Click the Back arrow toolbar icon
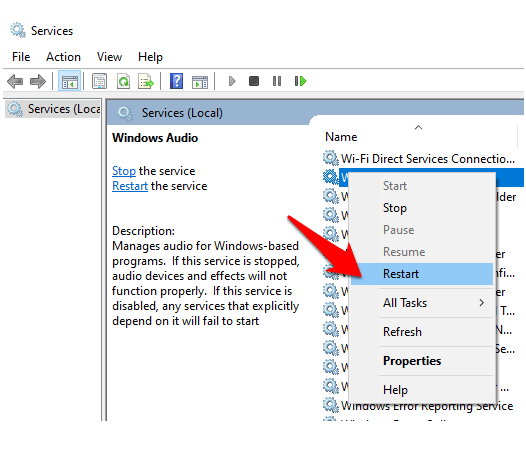The height and width of the screenshot is (450, 526). point(15,81)
